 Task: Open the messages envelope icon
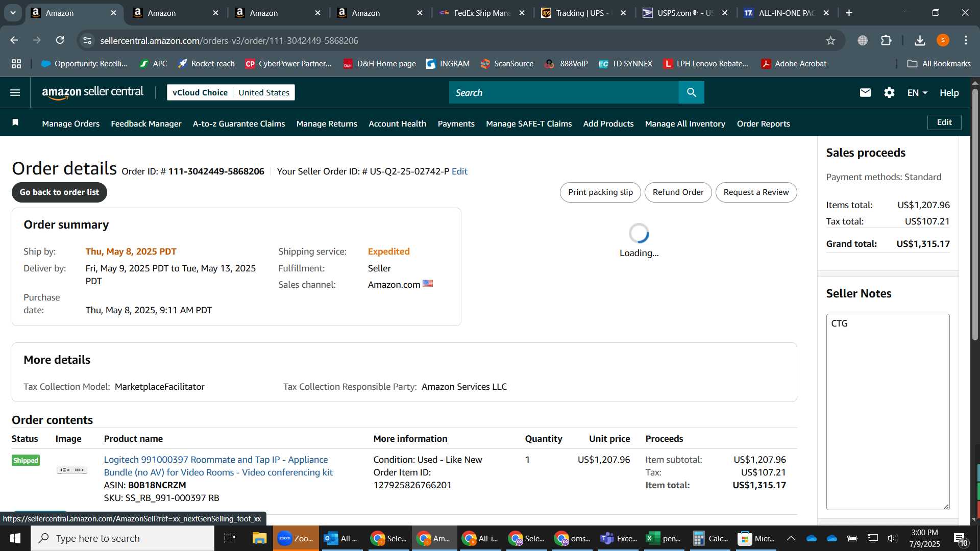[865, 92]
